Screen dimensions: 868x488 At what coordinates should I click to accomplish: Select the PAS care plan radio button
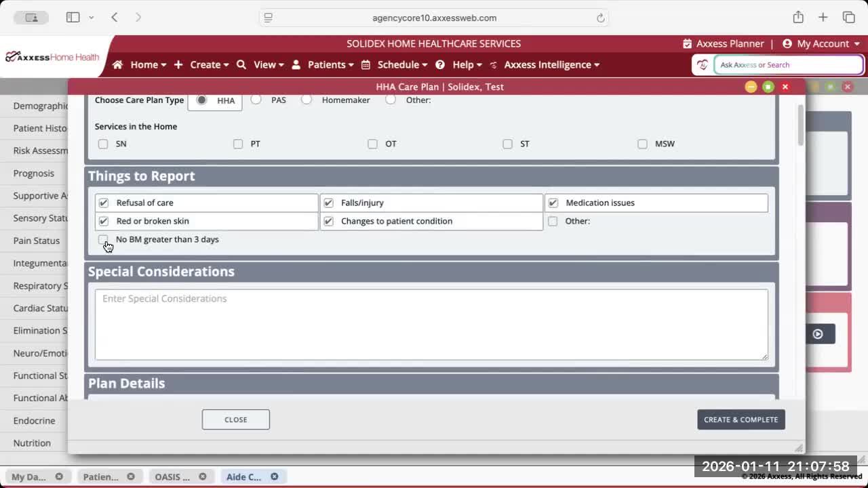point(256,100)
